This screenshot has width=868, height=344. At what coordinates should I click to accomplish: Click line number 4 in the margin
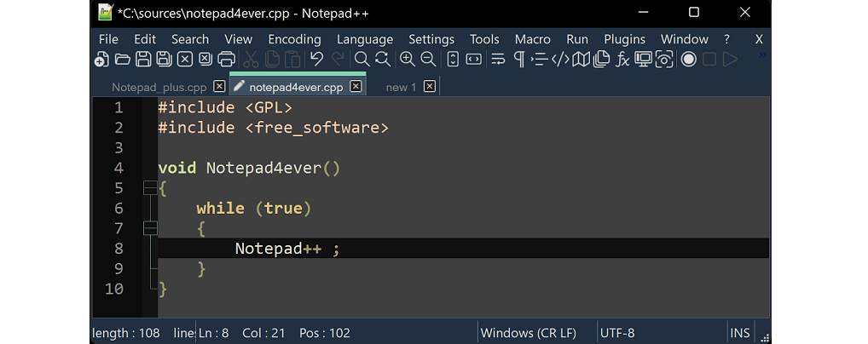(x=119, y=168)
